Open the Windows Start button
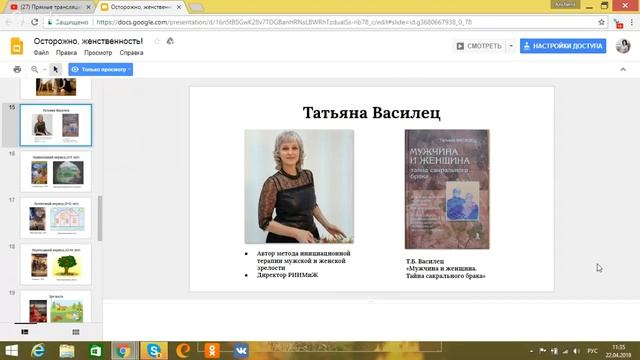This screenshot has height=360, width=640. [x=11, y=351]
